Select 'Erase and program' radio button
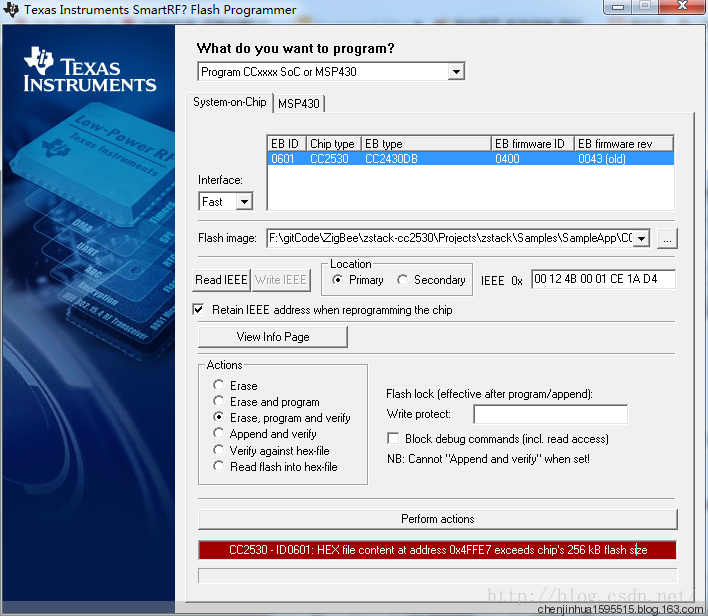This screenshot has height=616, width=708. point(219,401)
